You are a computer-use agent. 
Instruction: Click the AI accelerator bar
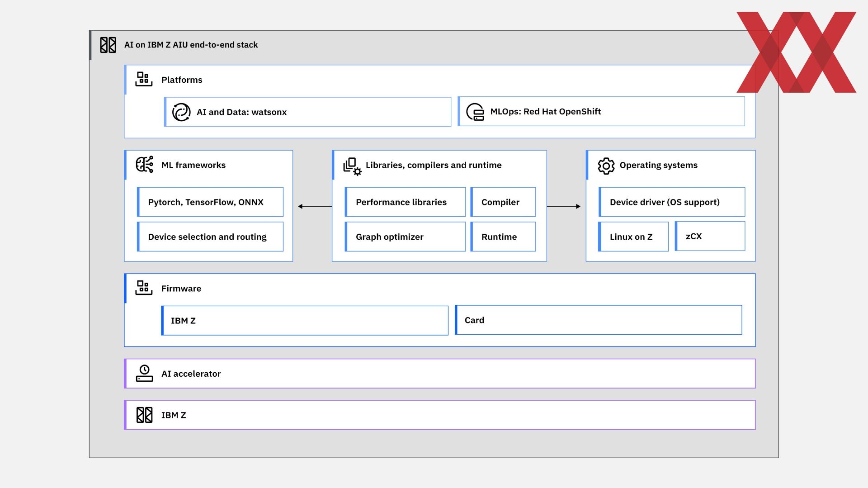coord(440,374)
